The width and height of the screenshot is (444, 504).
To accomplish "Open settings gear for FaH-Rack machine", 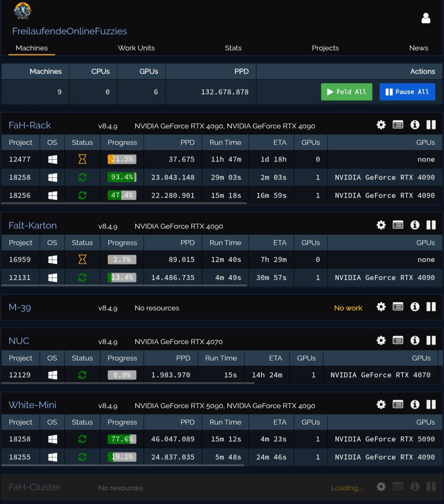I will [381, 125].
